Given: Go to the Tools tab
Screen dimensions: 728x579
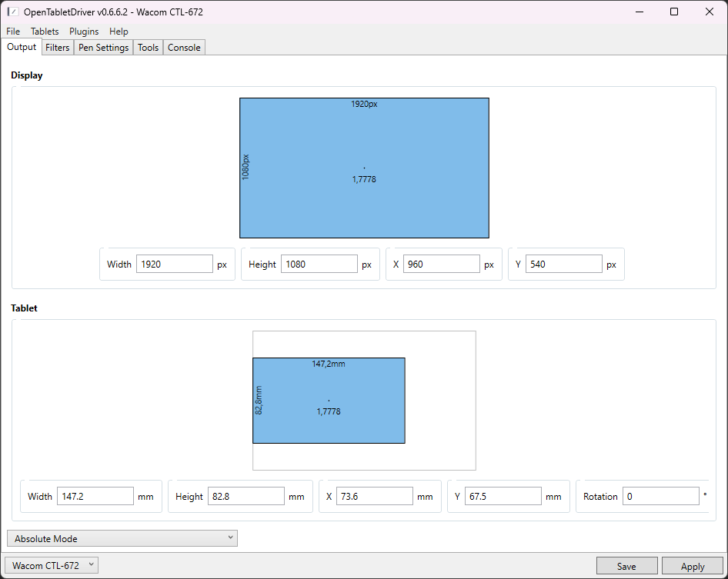Looking at the screenshot, I should pyautogui.click(x=148, y=48).
